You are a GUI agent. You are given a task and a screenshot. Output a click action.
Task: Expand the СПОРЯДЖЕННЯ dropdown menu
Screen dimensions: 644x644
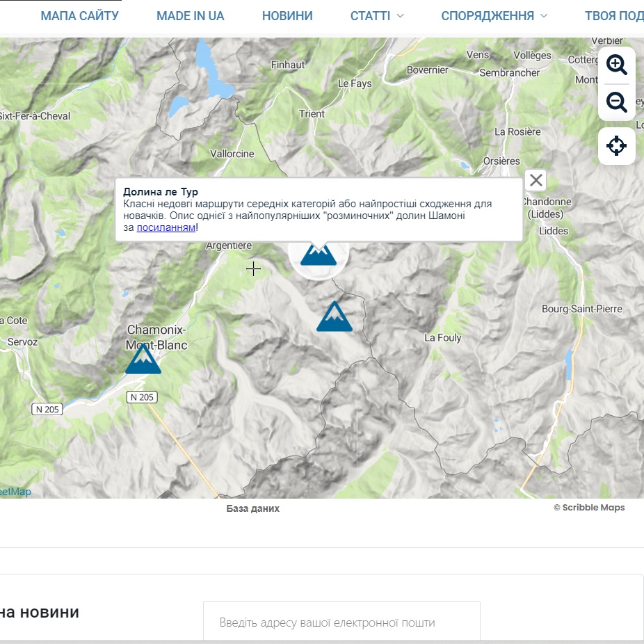coord(494,16)
